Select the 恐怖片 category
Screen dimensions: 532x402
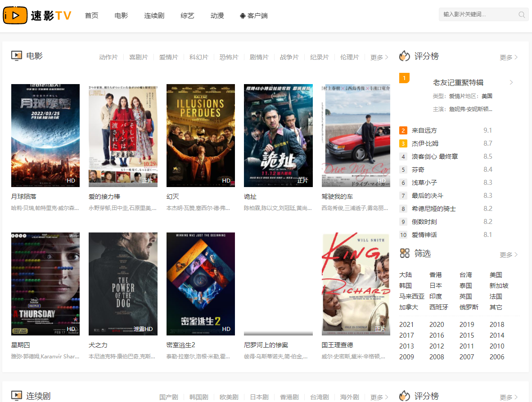[x=229, y=57]
